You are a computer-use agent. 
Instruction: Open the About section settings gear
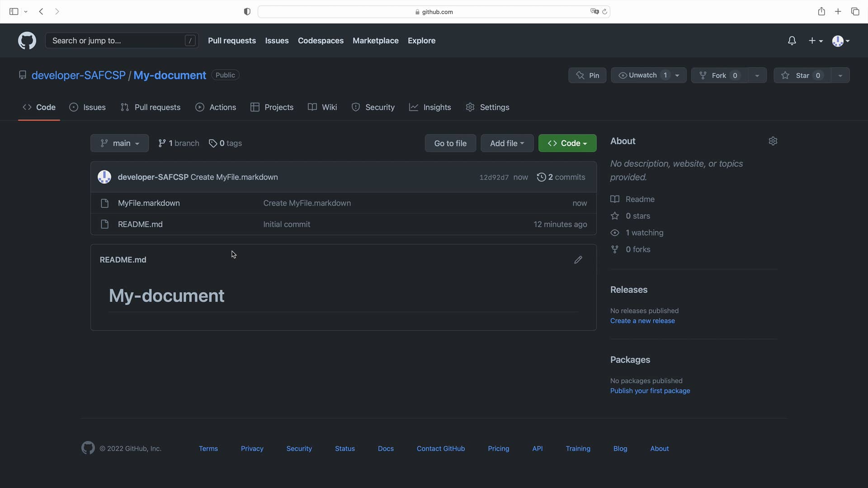point(773,141)
